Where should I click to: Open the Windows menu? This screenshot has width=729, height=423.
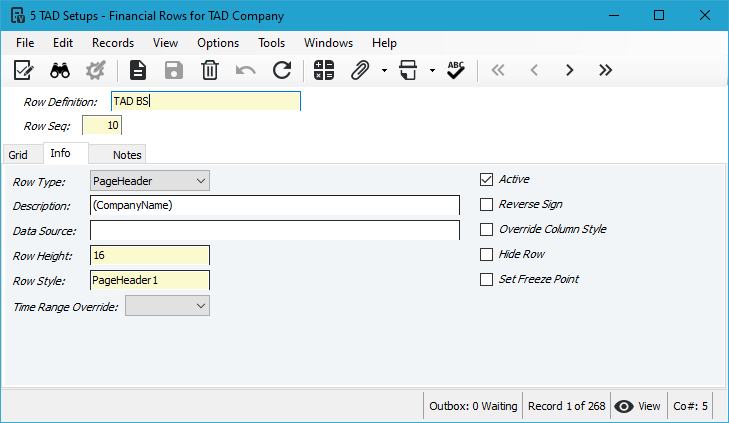click(328, 43)
